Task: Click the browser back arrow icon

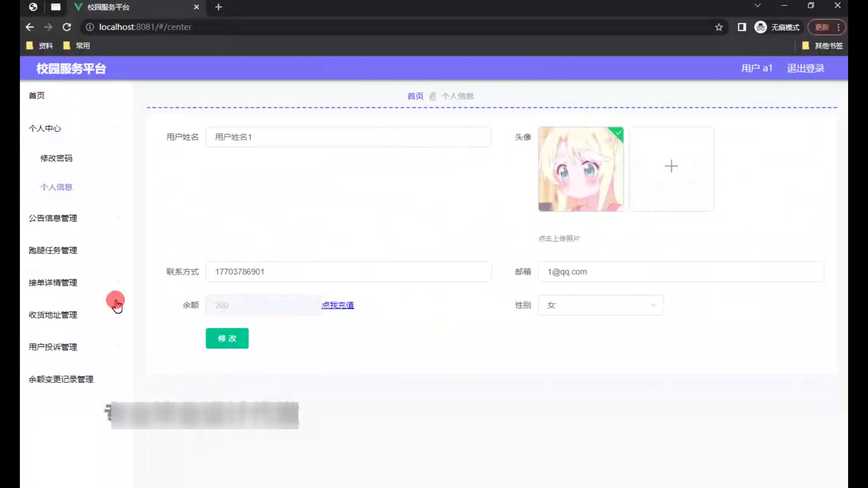Action: 30,27
